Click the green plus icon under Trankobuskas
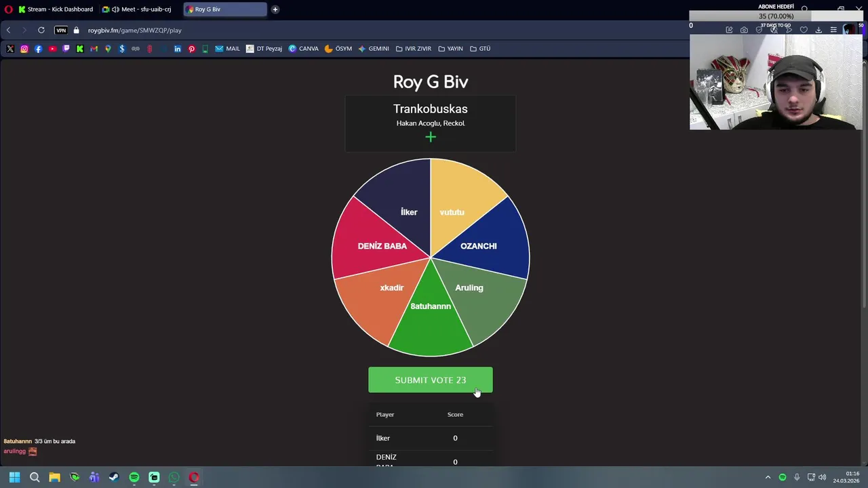Image resolution: width=868 pixels, height=488 pixels. click(x=431, y=138)
